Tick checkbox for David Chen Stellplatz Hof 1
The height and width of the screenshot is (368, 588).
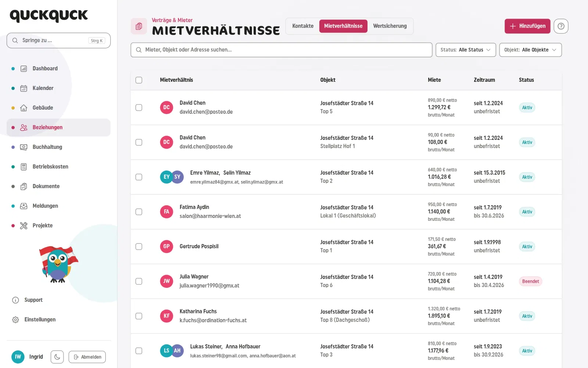point(139,142)
